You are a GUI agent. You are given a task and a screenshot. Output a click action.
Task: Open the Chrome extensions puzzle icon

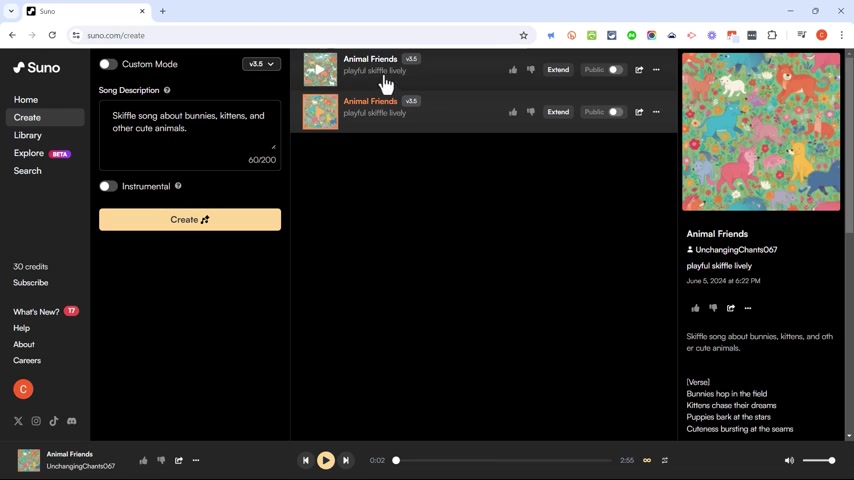(x=772, y=35)
